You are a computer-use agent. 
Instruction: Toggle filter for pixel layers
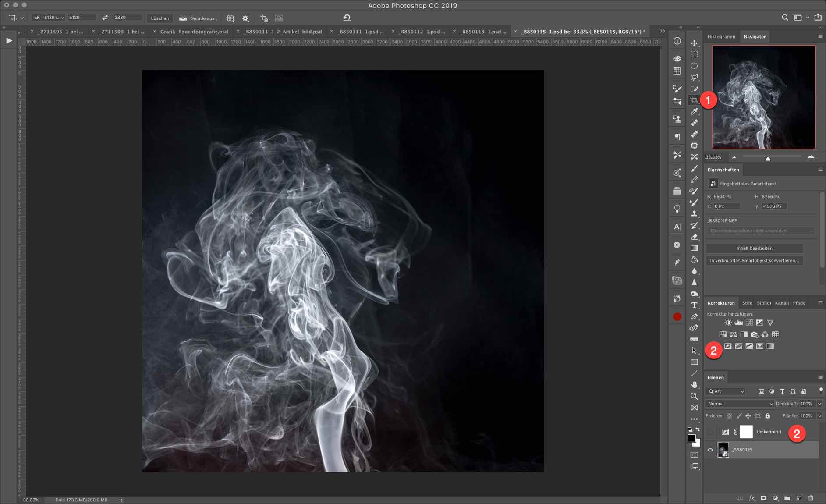761,391
